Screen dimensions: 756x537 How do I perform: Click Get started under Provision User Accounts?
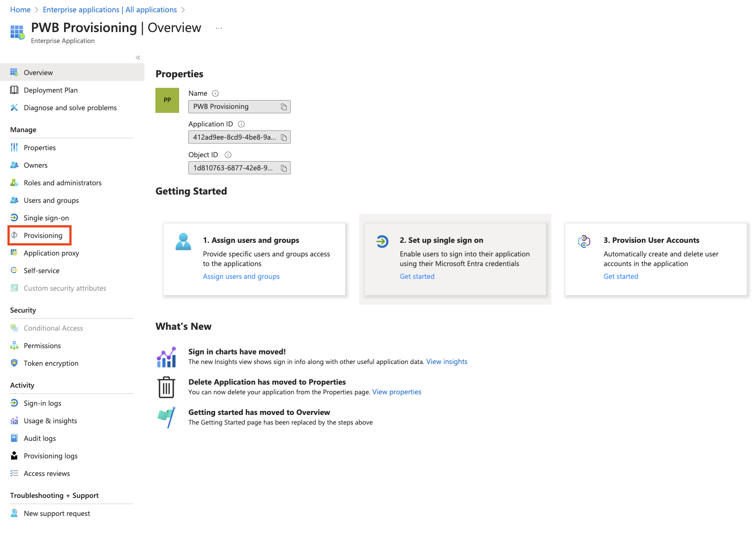[x=621, y=277]
